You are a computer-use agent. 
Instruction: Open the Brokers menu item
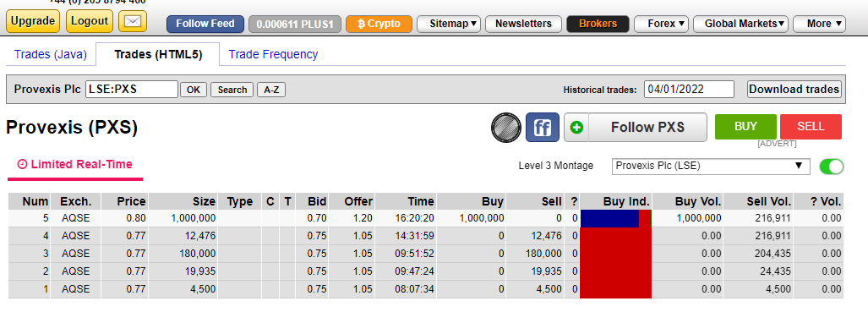598,24
